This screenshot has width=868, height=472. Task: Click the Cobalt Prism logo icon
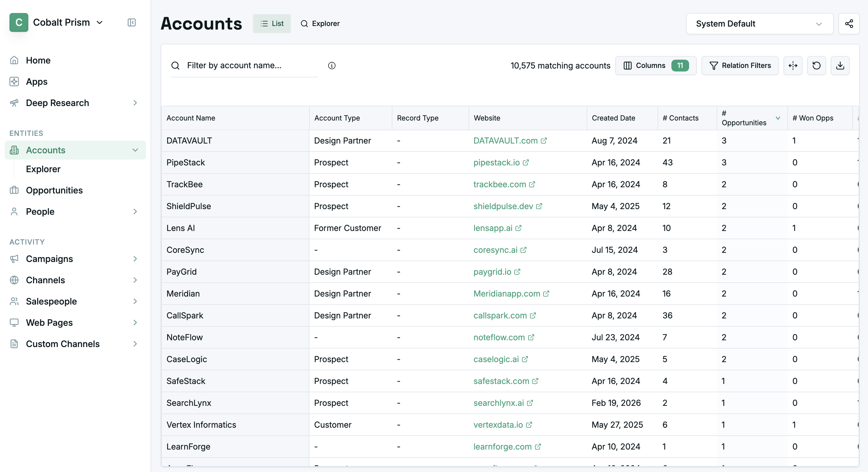coord(19,22)
